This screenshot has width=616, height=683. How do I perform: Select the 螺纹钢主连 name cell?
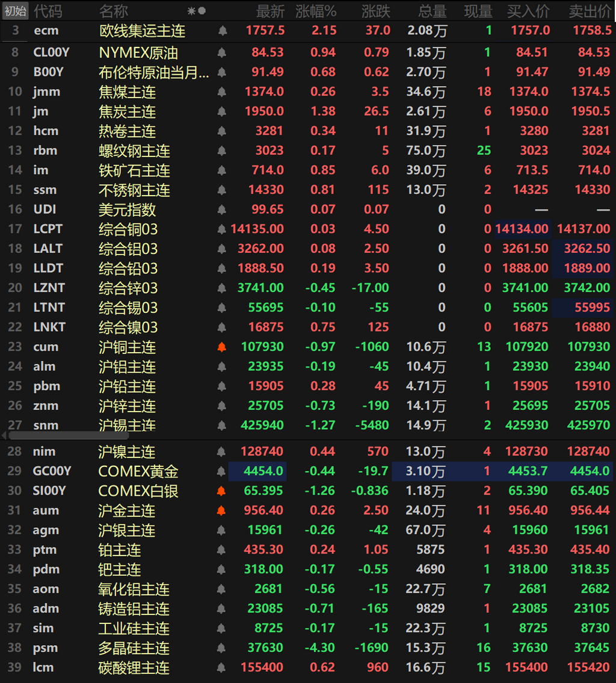pyautogui.click(x=134, y=150)
